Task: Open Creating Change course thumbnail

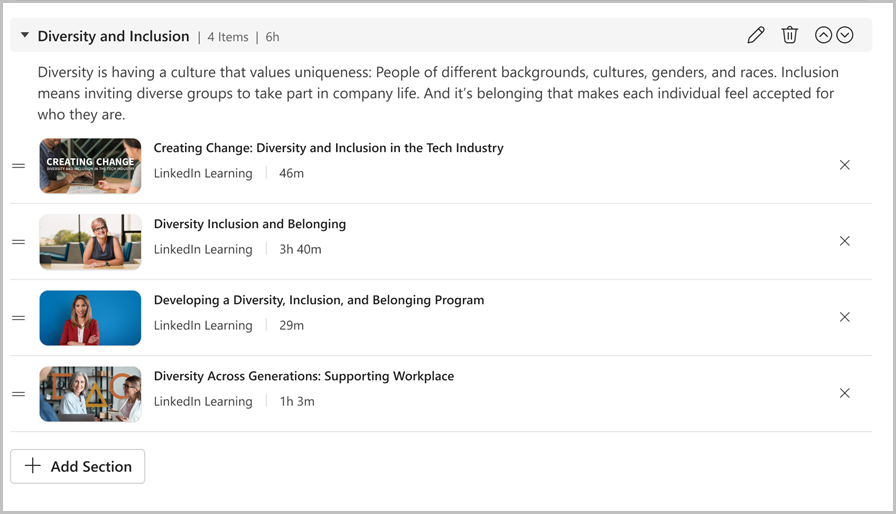Action: (90, 166)
